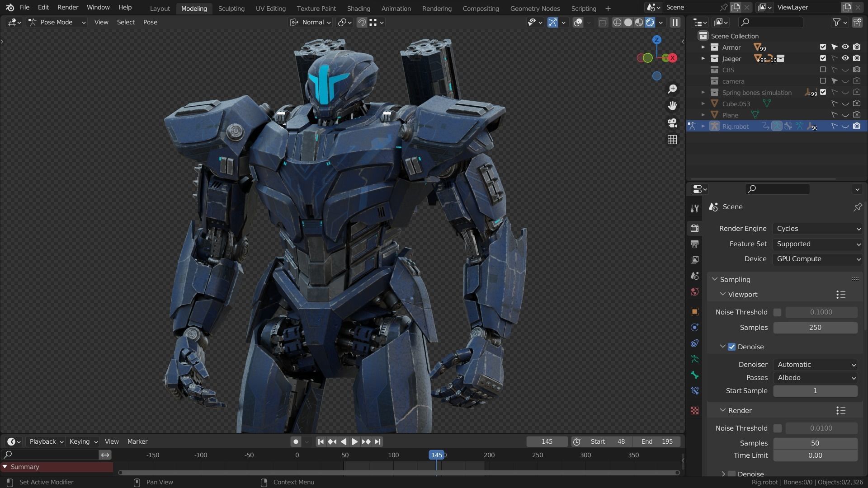Enable the CBS collection checkbox

coord(823,70)
